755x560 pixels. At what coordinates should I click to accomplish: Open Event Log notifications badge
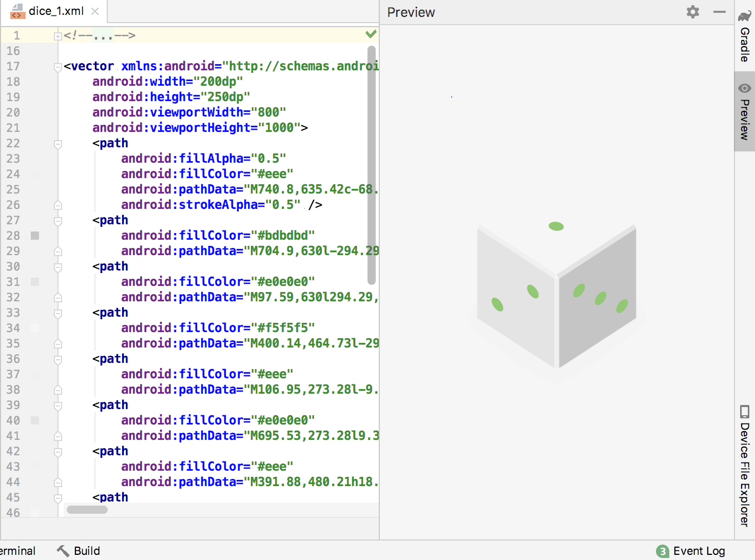[x=662, y=551]
